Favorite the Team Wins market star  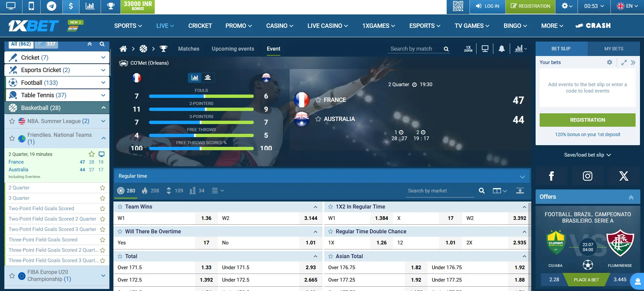(120, 207)
